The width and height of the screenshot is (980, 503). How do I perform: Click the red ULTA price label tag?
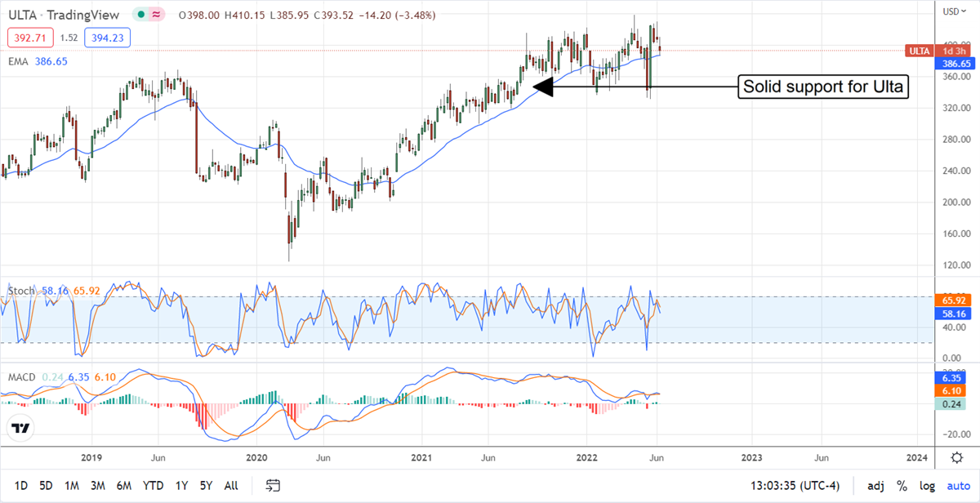919,51
